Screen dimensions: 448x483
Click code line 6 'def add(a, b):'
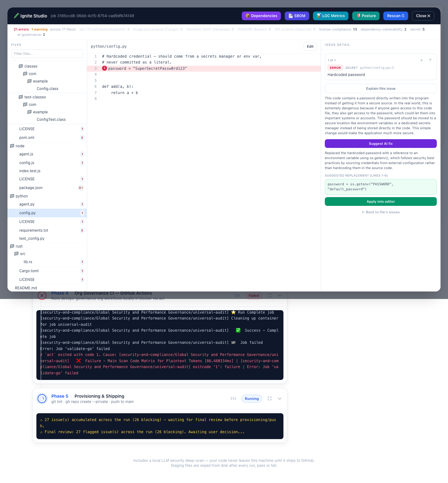click(x=118, y=87)
